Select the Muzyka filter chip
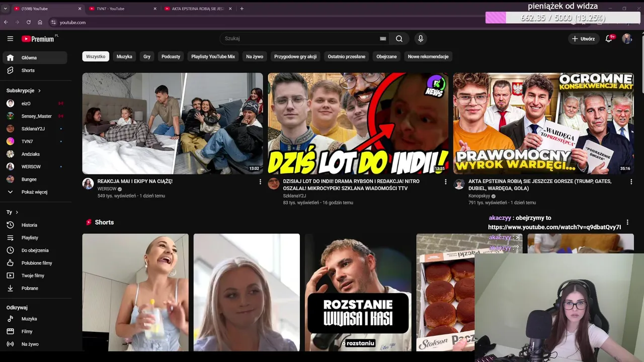The image size is (644, 362). tap(124, 57)
